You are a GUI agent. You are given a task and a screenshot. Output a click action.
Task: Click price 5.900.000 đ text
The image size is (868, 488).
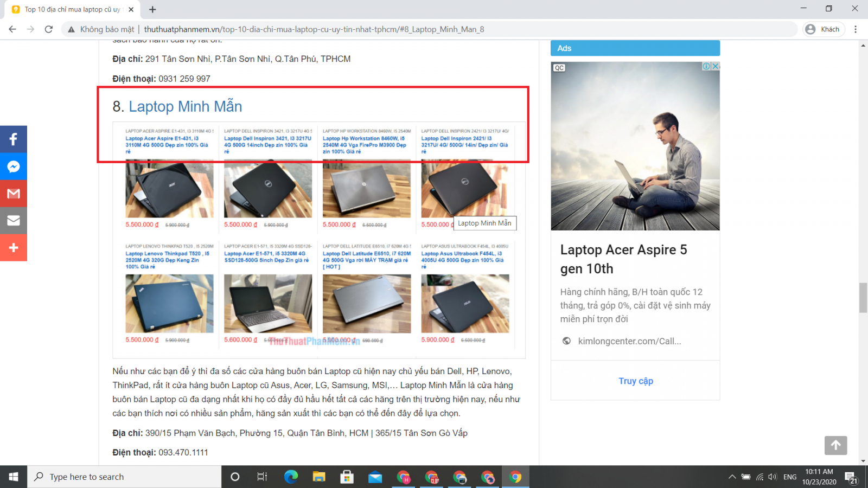(x=438, y=340)
